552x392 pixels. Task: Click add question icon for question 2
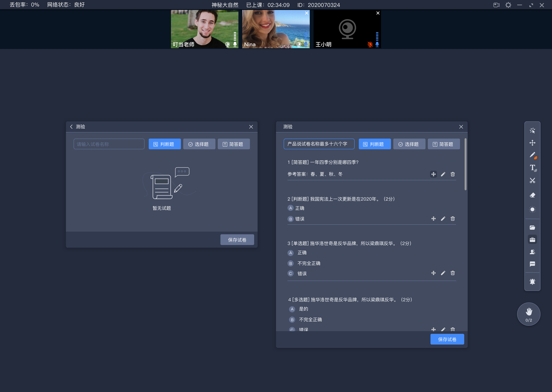433,218
